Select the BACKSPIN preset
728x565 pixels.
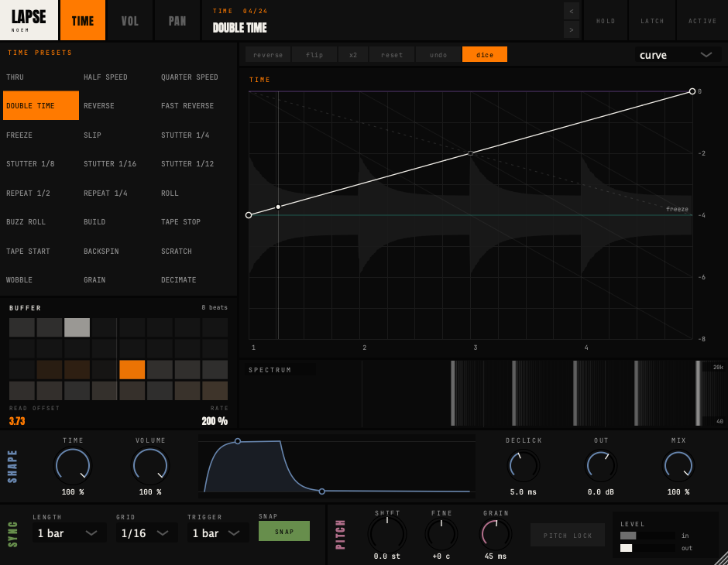[x=118, y=251]
